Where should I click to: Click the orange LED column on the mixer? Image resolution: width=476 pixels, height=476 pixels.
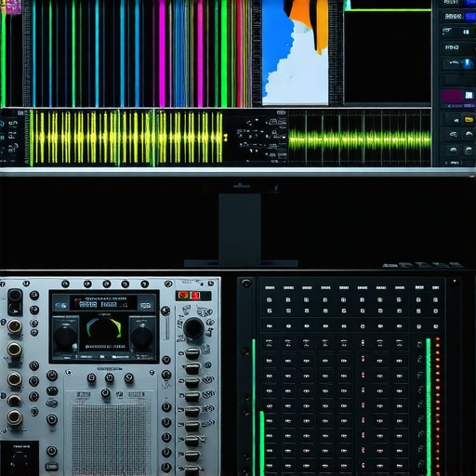[437, 406]
